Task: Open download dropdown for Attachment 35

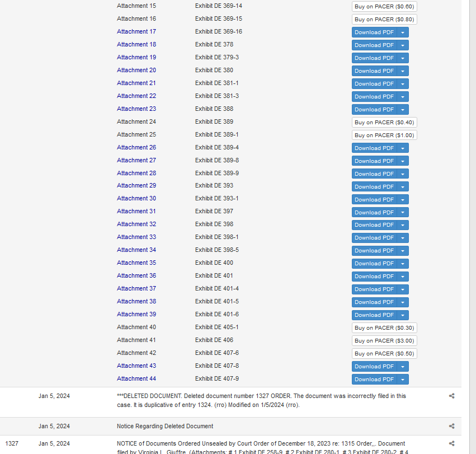Action: coord(403,264)
